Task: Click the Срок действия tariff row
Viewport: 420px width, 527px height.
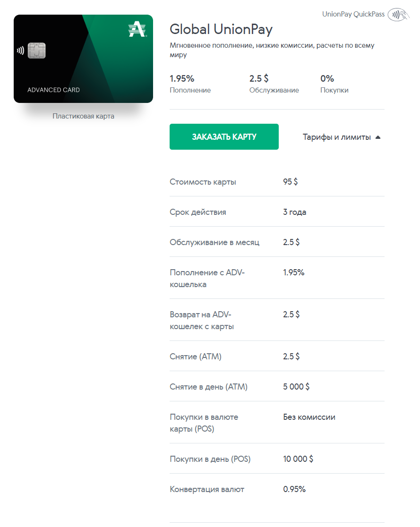Action: click(x=277, y=212)
